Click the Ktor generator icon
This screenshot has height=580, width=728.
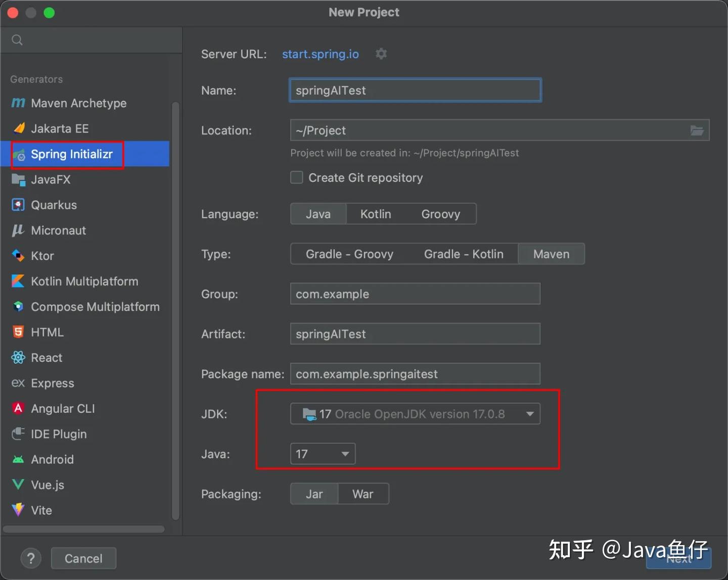(x=18, y=256)
